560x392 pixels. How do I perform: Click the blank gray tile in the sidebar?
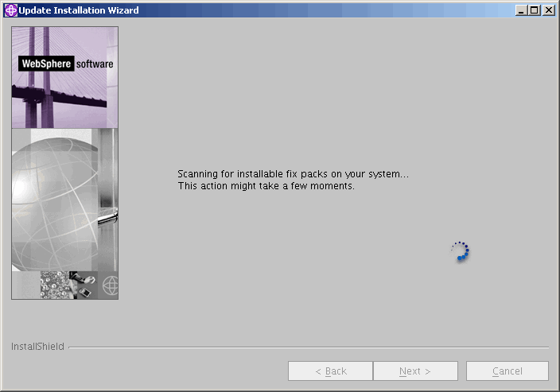click(25, 285)
